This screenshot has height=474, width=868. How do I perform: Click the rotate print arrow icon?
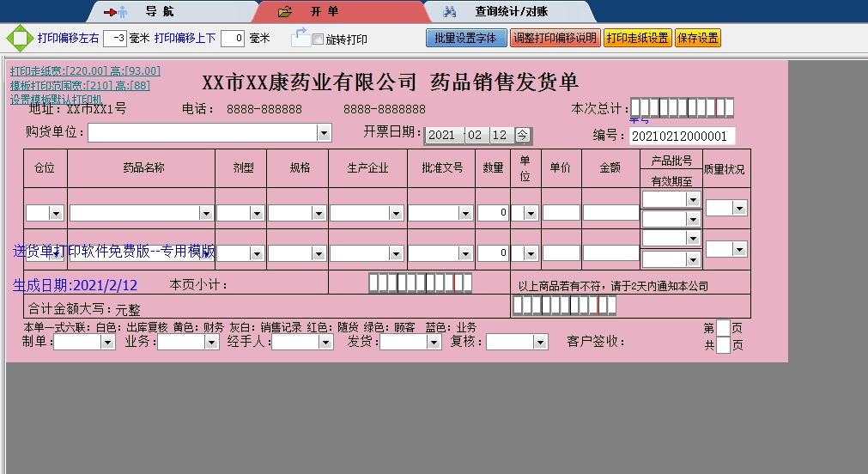300,37
